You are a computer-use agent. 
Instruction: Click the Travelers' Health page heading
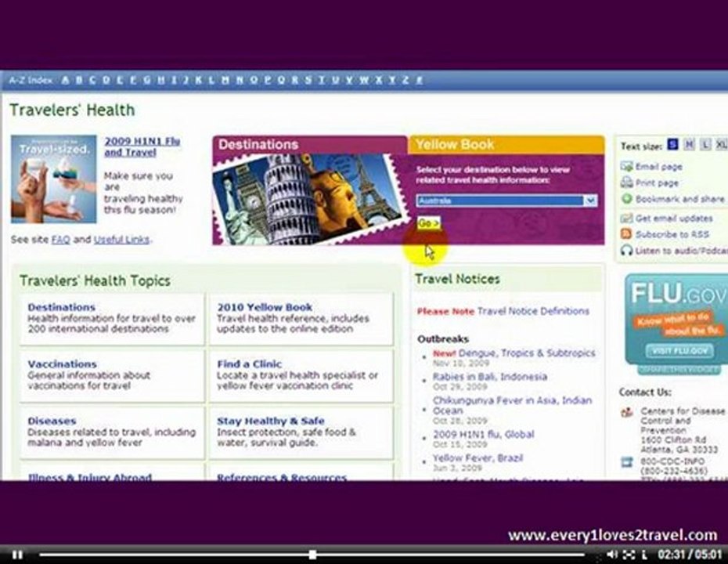click(x=73, y=110)
